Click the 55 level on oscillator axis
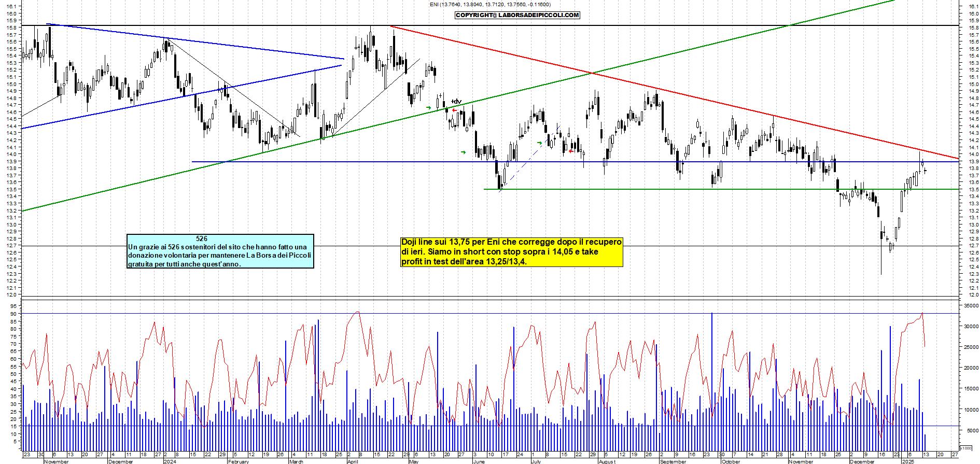The image size is (980, 464). (x=14, y=367)
